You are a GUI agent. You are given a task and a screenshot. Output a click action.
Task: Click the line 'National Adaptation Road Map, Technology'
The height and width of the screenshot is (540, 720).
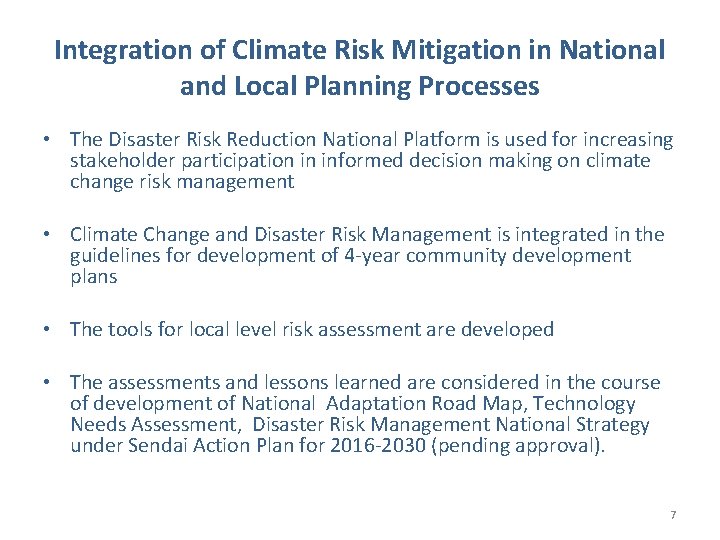point(352,404)
